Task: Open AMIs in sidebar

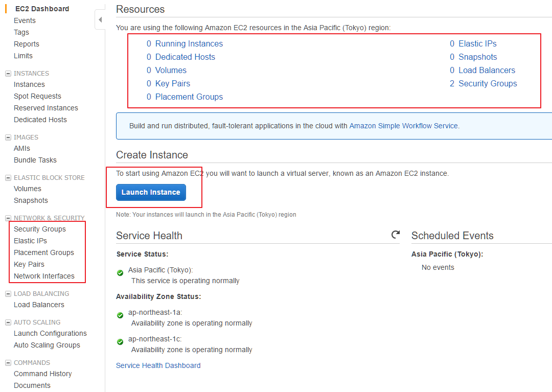Action: tap(22, 149)
